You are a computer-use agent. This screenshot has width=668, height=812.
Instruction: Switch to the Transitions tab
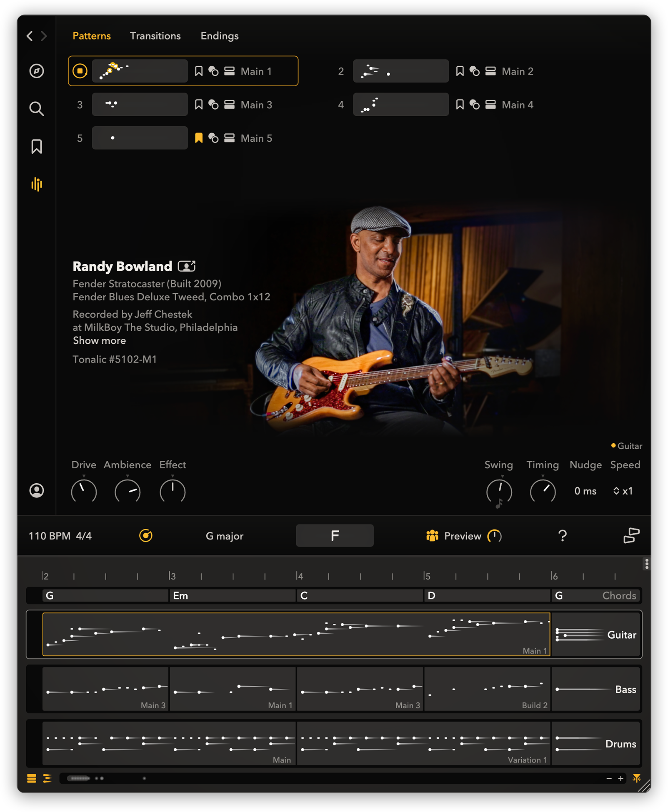click(155, 36)
